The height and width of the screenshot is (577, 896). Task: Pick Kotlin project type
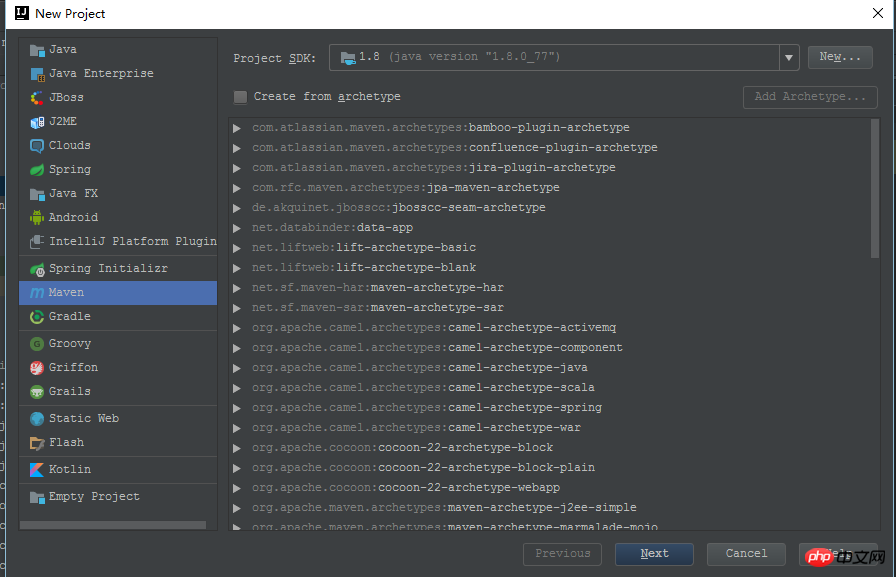coord(118,470)
